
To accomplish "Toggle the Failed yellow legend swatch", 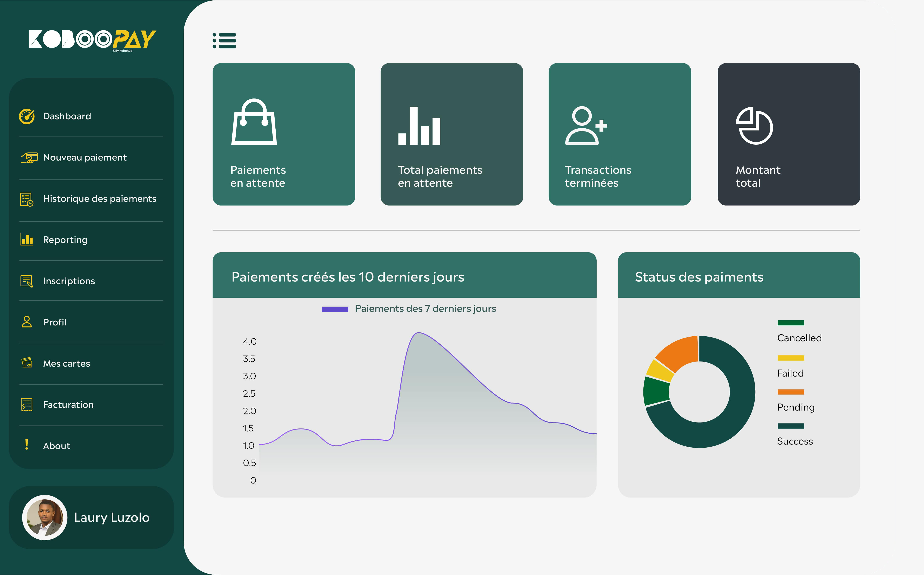I will pyautogui.click(x=790, y=358).
